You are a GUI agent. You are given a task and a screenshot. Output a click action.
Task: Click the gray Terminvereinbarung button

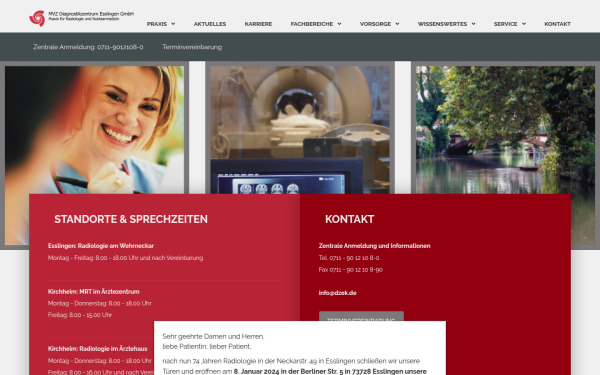coord(361,316)
